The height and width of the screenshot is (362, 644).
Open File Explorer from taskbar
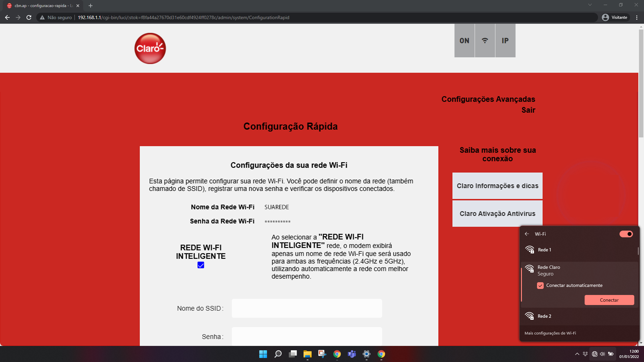307,354
